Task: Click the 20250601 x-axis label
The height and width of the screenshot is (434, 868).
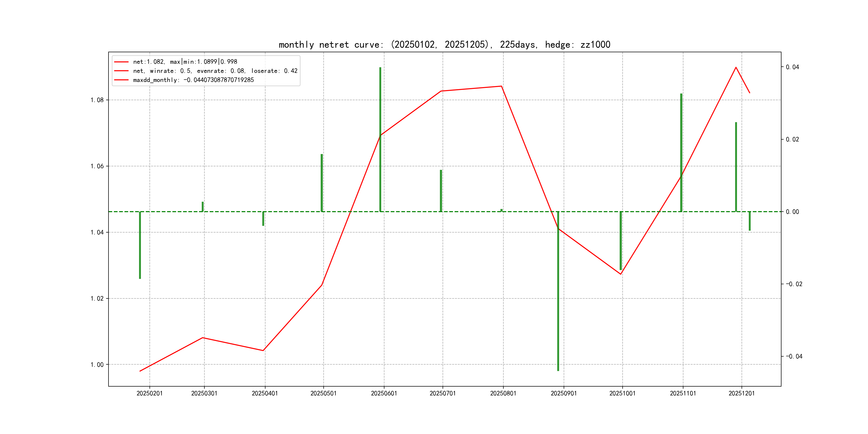Action: click(384, 393)
